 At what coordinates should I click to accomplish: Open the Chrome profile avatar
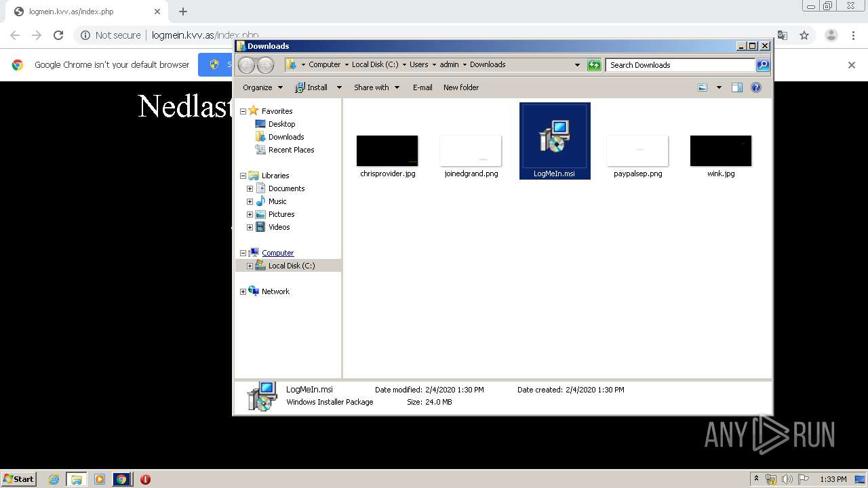(x=831, y=35)
